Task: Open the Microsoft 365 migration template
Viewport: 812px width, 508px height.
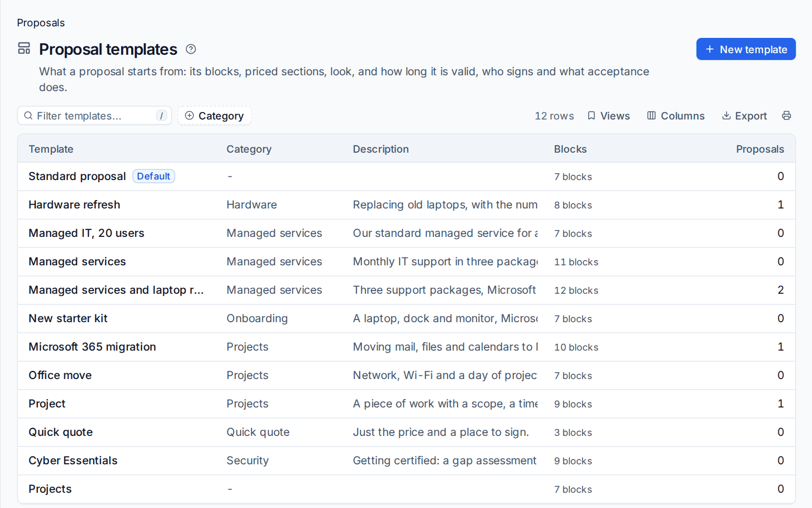Action: pos(92,347)
